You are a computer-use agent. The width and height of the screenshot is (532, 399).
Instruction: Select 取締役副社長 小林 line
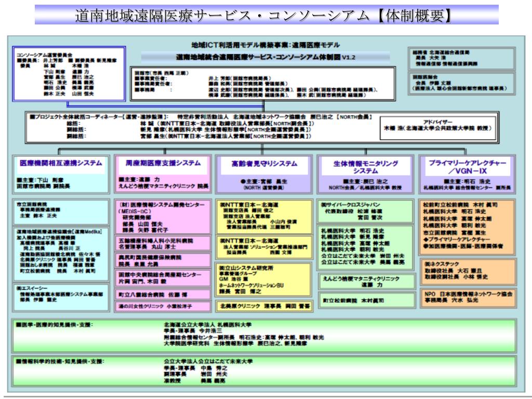click(456, 277)
